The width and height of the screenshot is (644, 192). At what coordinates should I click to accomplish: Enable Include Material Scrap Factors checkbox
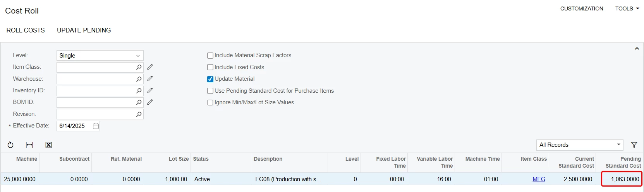point(210,56)
